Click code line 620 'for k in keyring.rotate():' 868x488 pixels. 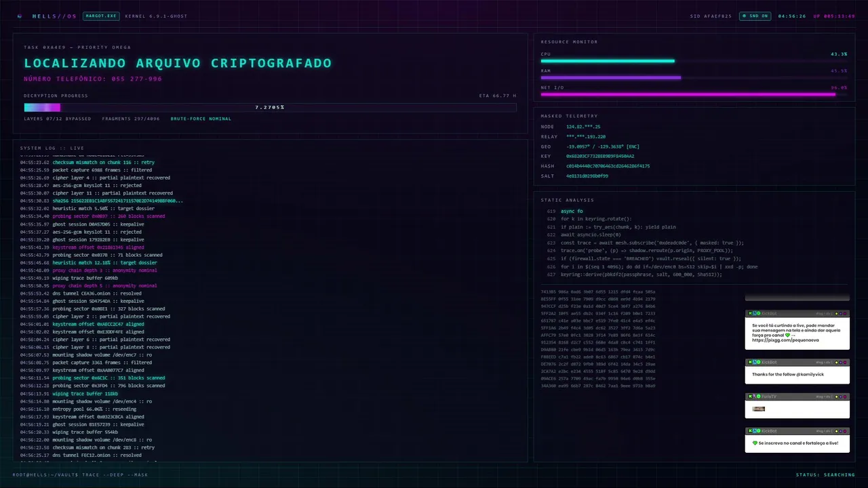[589, 219]
